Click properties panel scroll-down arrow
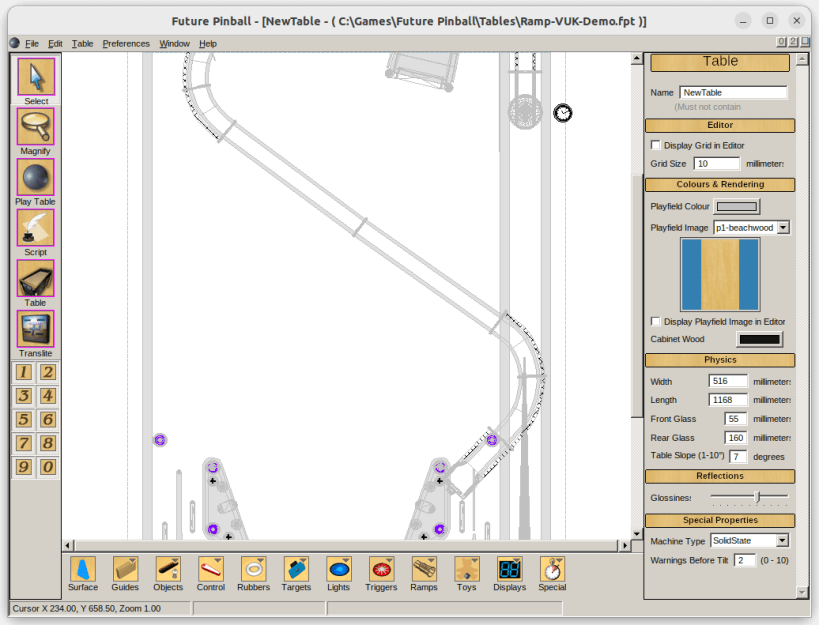This screenshot has height=625, width=819. (802, 592)
